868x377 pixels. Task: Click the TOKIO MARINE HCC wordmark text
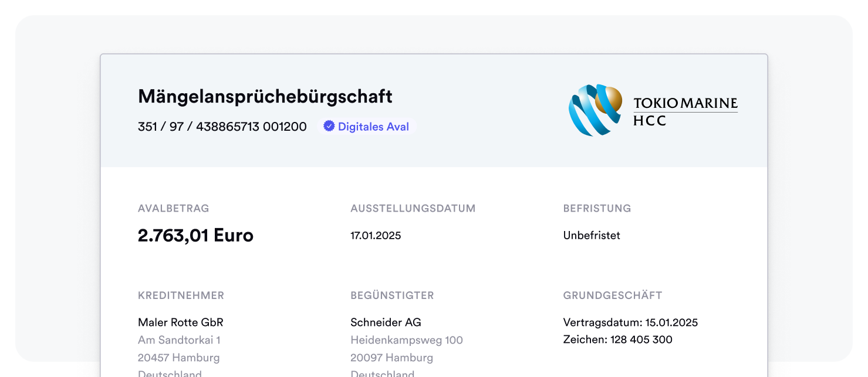[685, 111]
